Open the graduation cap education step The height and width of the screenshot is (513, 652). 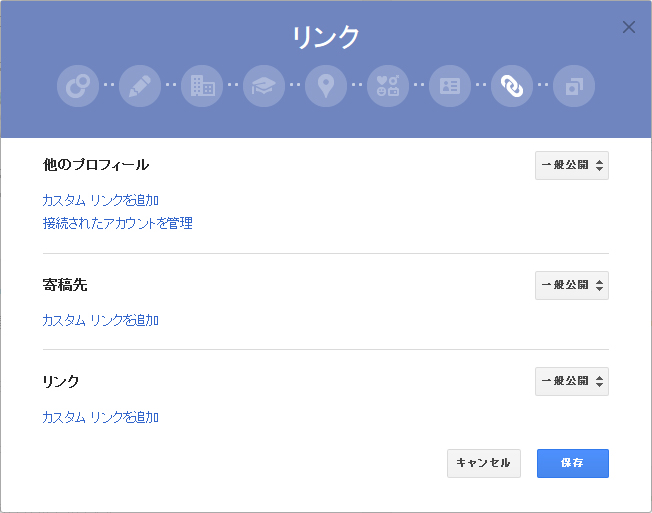[264, 86]
